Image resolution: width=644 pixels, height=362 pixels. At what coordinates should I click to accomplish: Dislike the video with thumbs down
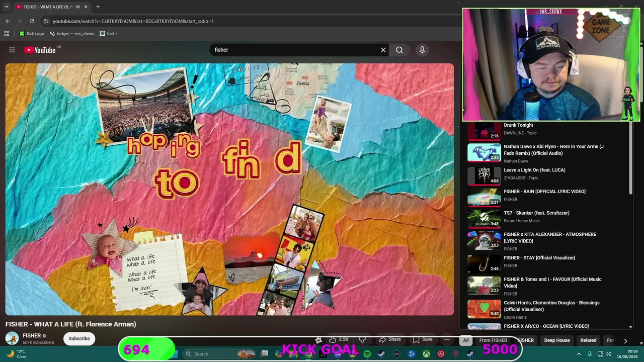point(362,339)
